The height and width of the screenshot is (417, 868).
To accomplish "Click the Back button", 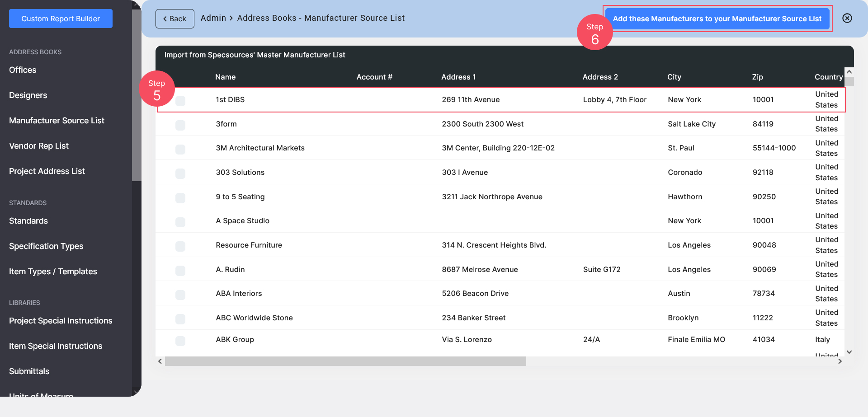I will click(175, 19).
